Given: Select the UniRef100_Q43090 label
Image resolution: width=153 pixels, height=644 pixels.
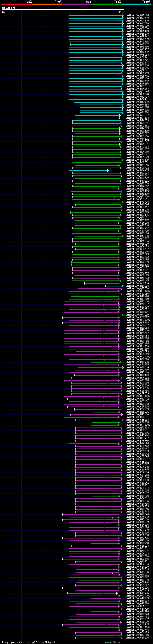Looking at the screenshot, I should coord(137,102).
